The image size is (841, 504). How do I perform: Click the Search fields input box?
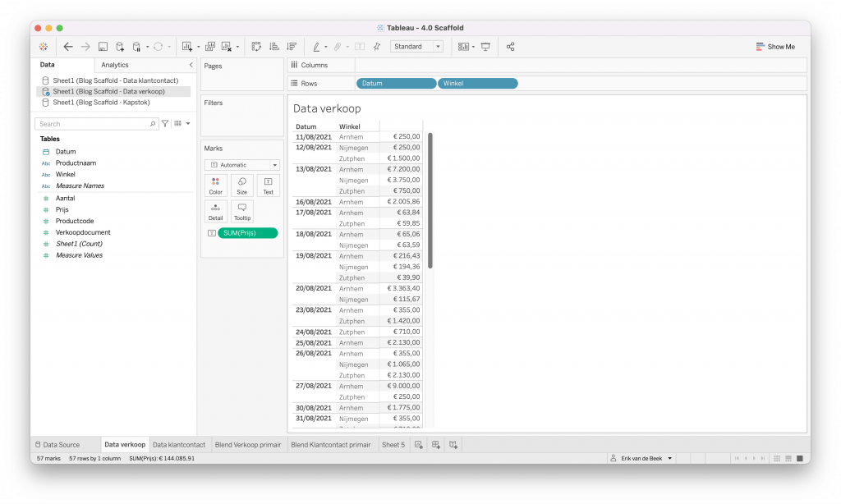[93, 124]
